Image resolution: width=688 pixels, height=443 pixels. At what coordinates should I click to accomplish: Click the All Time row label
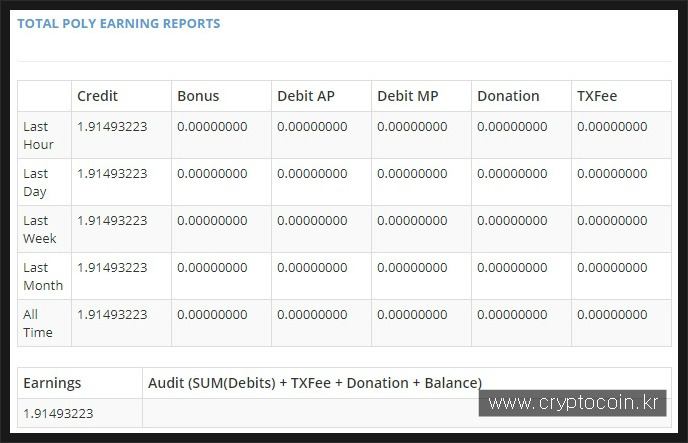[x=38, y=323]
